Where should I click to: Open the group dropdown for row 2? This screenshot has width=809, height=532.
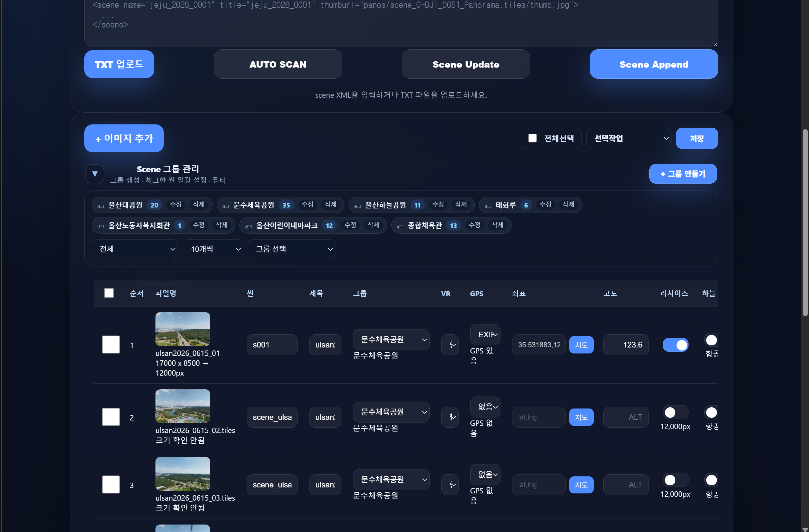click(391, 412)
